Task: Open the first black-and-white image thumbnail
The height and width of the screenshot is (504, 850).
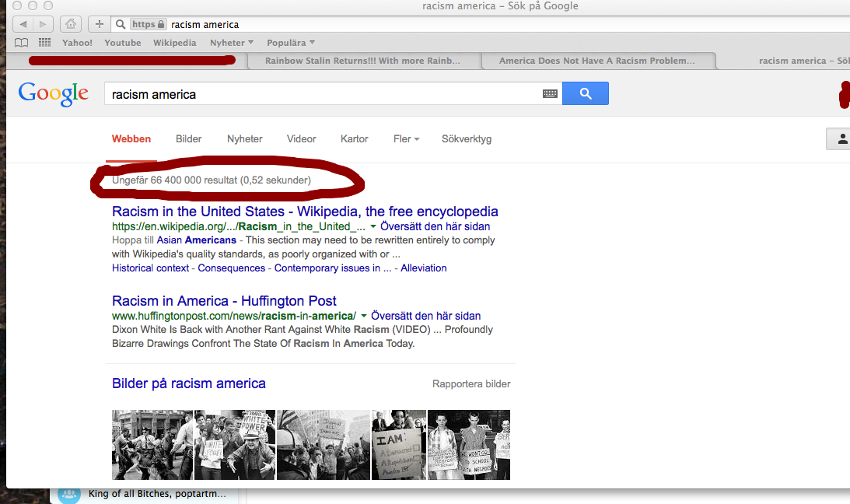Action: (x=152, y=445)
